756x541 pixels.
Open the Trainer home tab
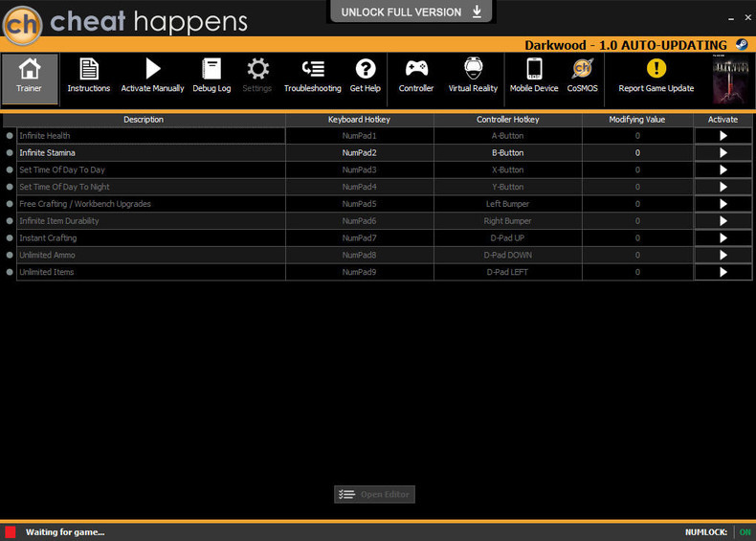[30, 79]
